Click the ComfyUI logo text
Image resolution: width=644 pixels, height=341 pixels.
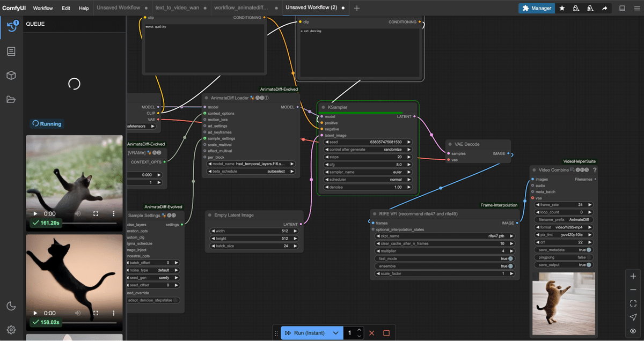click(14, 8)
